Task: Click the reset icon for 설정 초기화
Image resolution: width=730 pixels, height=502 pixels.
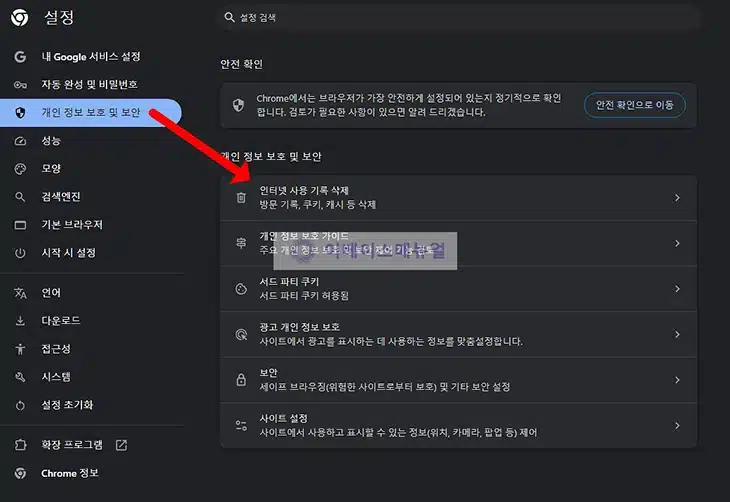Action: 20,405
